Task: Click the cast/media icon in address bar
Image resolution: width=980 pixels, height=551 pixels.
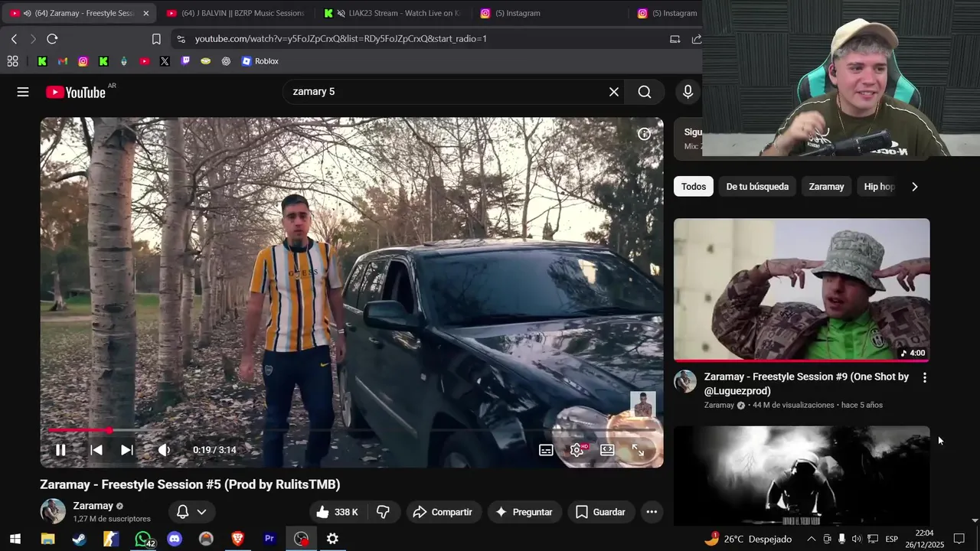Action: coord(675,39)
